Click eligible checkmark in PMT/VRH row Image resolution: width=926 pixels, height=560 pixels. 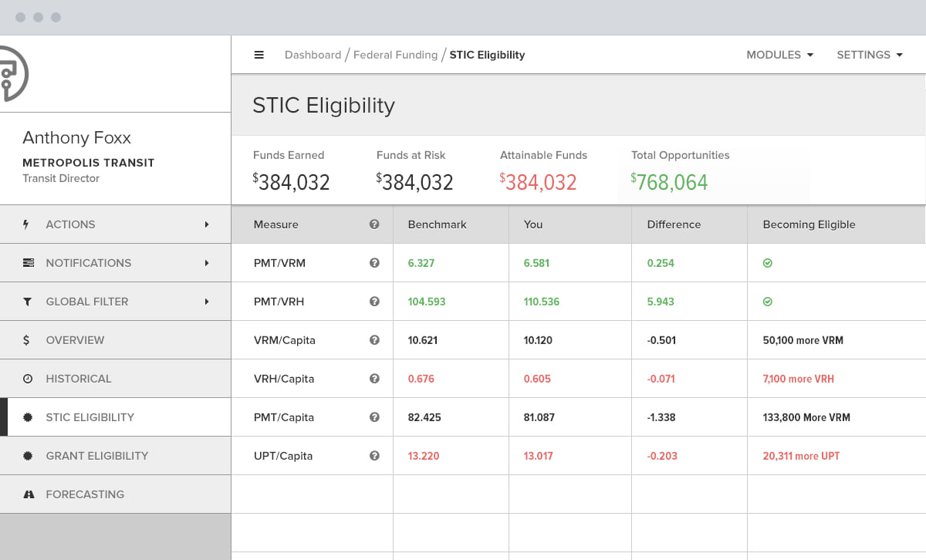tap(767, 302)
